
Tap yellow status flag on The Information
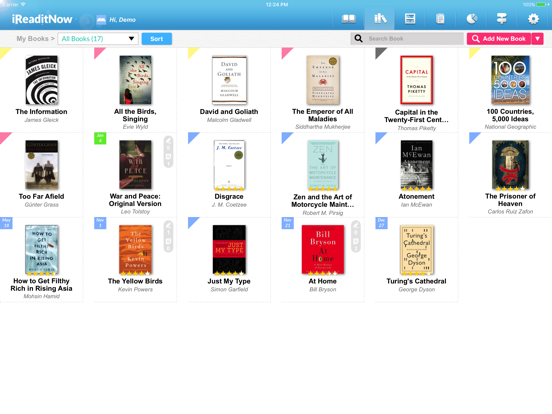point(4,52)
